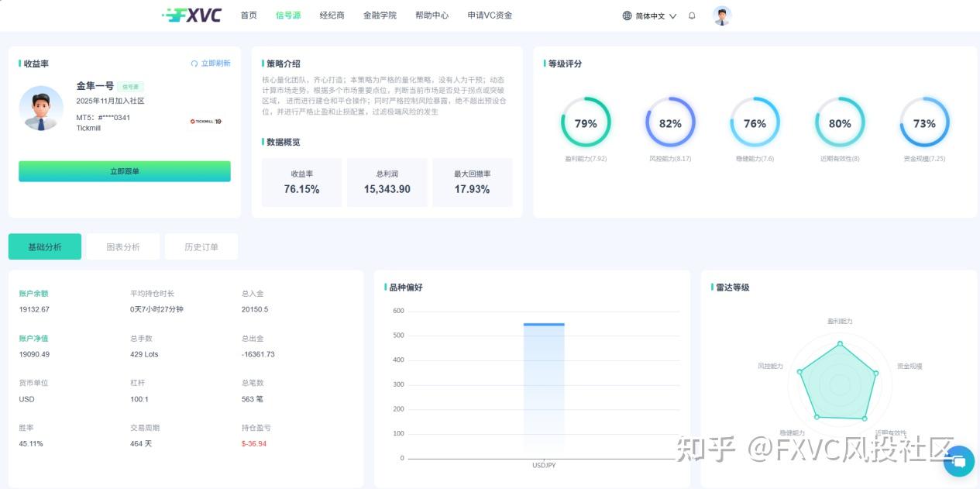
Task: Click the 82% 风控能力 ring
Action: click(670, 122)
